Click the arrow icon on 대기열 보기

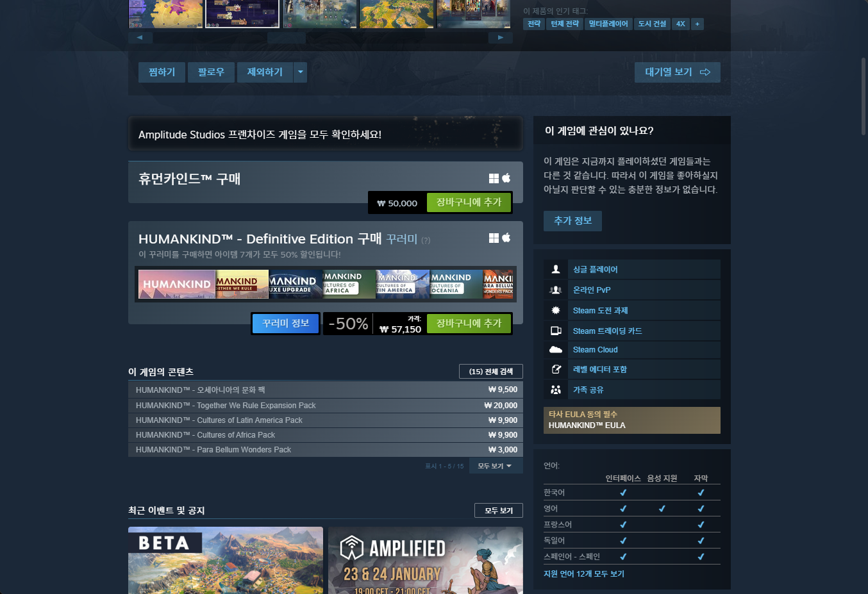(705, 72)
